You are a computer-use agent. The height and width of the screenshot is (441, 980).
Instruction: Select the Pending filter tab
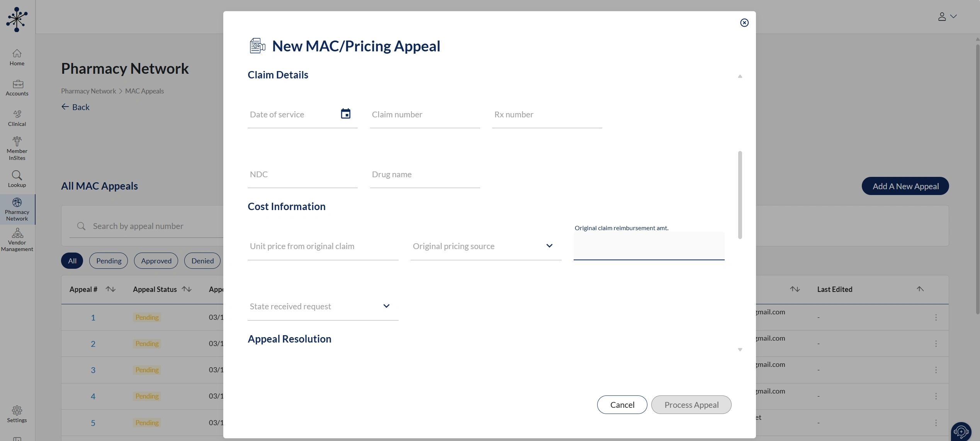tap(109, 261)
